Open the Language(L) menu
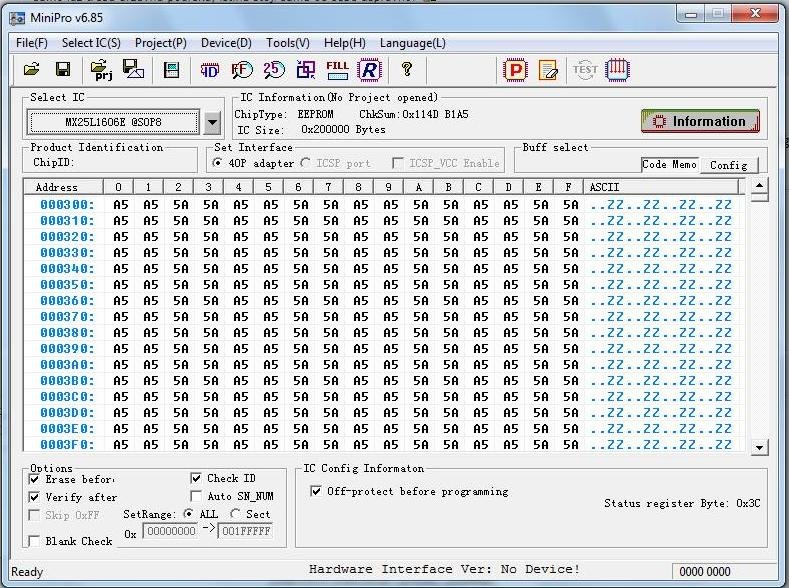This screenshot has height=588, width=789. tap(412, 43)
